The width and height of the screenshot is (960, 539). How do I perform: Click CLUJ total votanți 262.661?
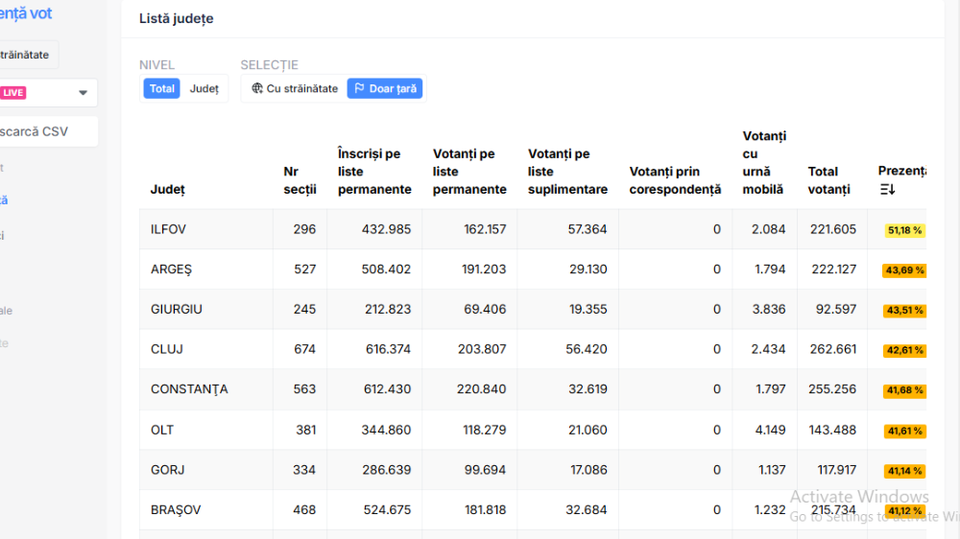pos(833,349)
